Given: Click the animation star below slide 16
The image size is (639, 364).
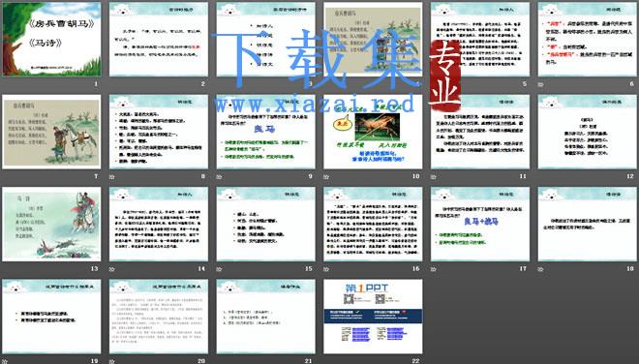Looking at the screenshot, I should coord(326,269).
